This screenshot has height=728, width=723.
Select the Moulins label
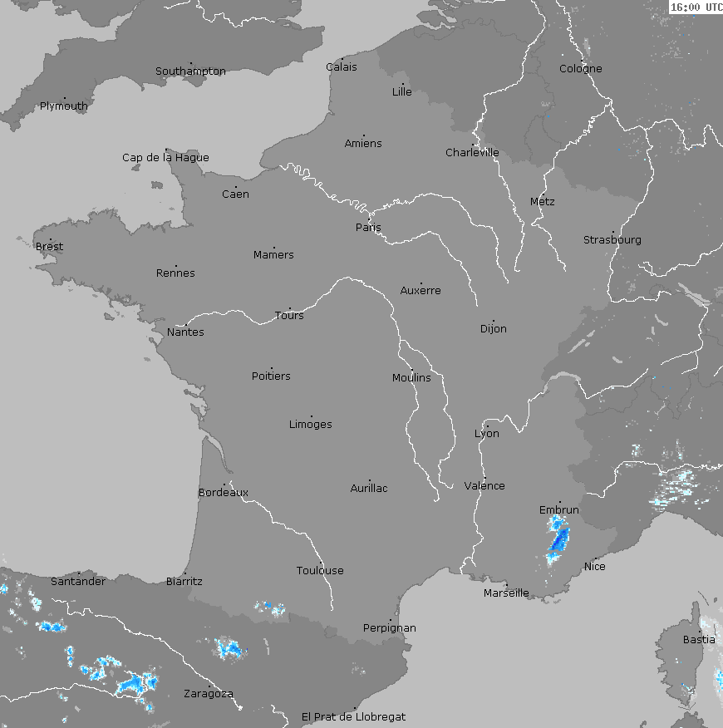[x=411, y=377]
